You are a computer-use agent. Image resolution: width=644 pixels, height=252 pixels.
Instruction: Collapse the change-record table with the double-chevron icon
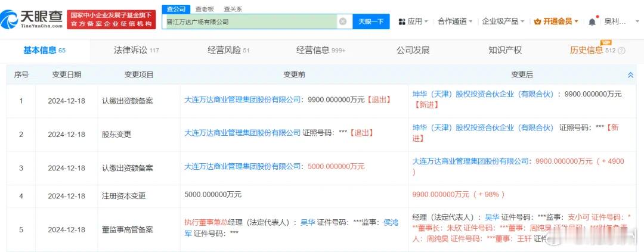630,74
